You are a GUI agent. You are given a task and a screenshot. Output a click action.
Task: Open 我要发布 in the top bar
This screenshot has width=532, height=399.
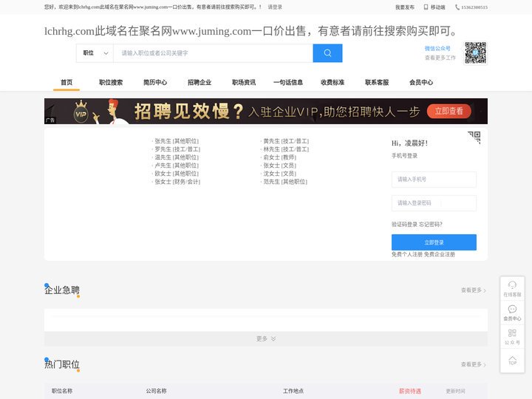click(x=404, y=7)
